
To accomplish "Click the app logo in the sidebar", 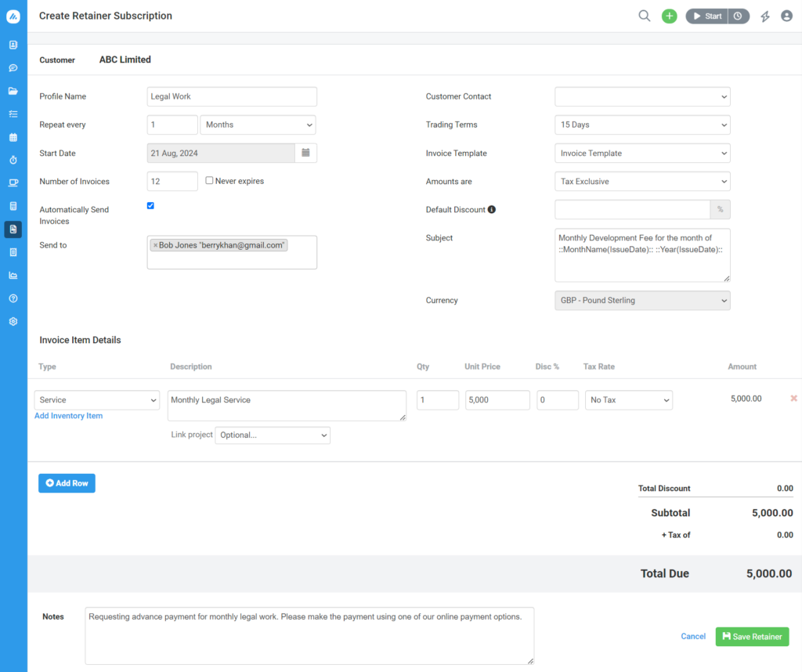I will point(13,16).
